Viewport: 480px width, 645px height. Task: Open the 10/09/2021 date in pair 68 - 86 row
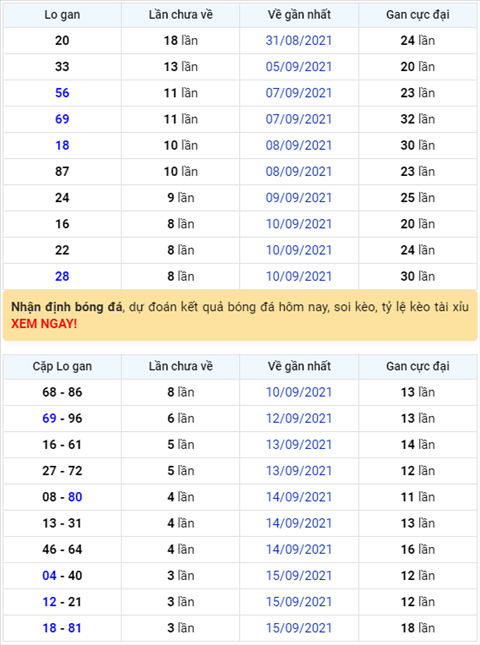299,392
